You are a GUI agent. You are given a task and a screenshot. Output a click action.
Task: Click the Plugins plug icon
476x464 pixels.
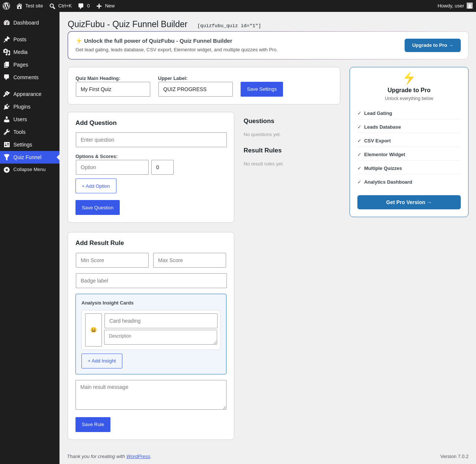[x=7, y=107]
